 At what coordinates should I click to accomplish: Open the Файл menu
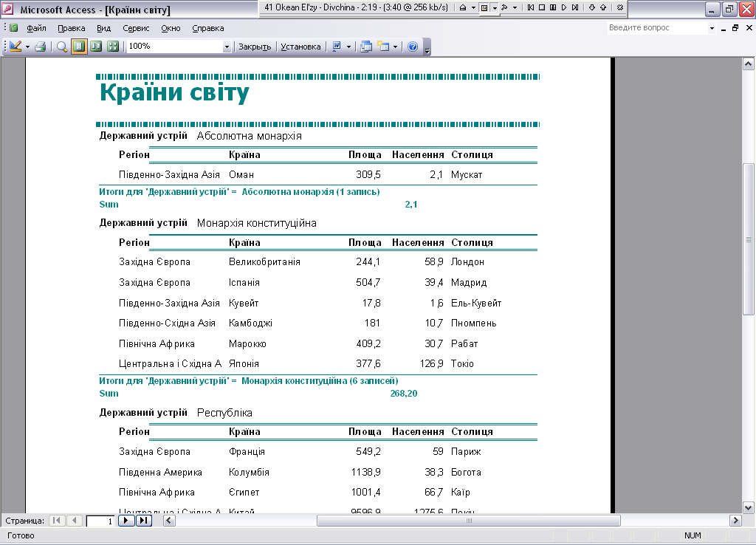tap(36, 29)
